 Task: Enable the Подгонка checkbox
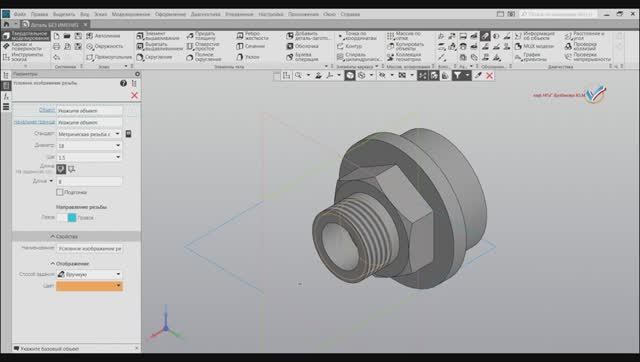pos(60,192)
